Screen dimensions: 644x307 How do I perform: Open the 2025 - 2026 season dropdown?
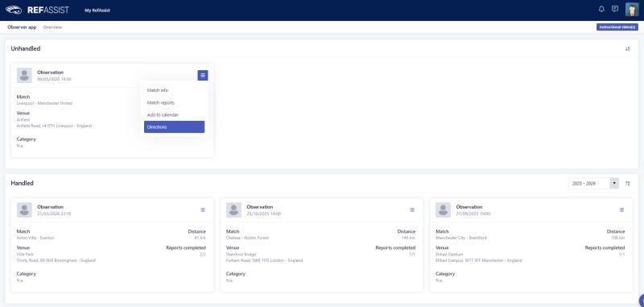(x=593, y=183)
